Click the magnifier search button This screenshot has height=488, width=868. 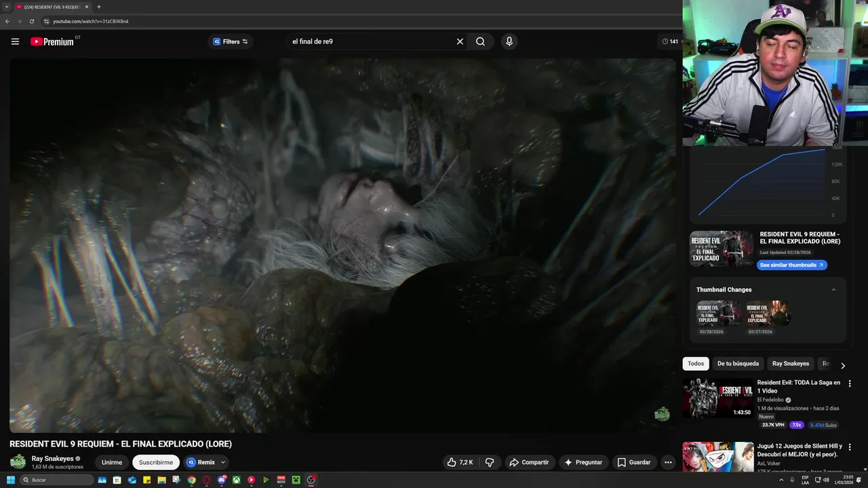[480, 41]
